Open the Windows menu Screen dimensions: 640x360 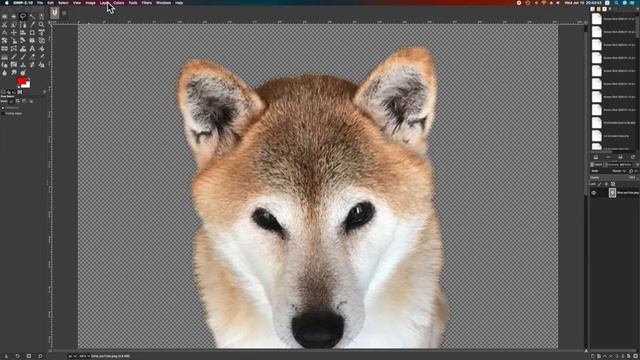(163, 3)
